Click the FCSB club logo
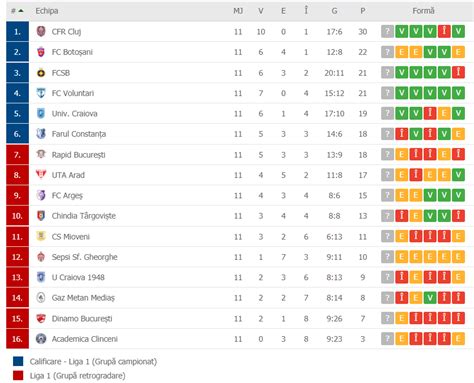The width and height of the screenshot is (474, 383). coord(41,73)
